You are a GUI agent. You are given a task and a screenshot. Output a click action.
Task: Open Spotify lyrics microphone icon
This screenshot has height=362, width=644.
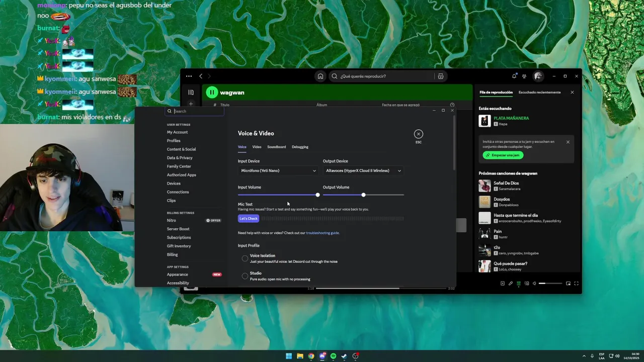[x=510, y=284]
